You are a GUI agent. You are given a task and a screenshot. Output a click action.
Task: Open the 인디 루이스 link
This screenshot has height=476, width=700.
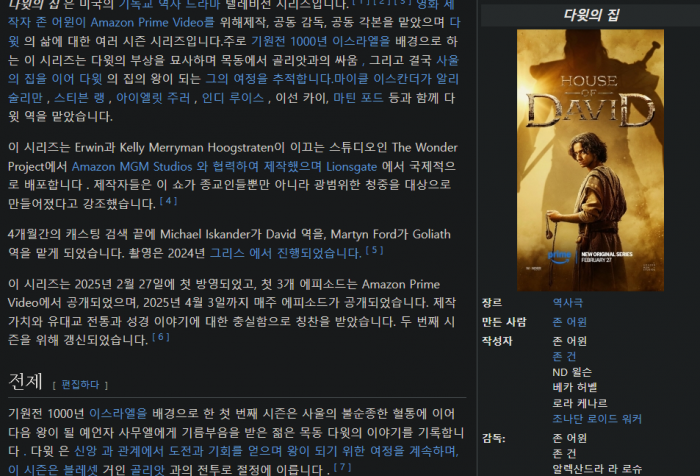pos(233,98)
